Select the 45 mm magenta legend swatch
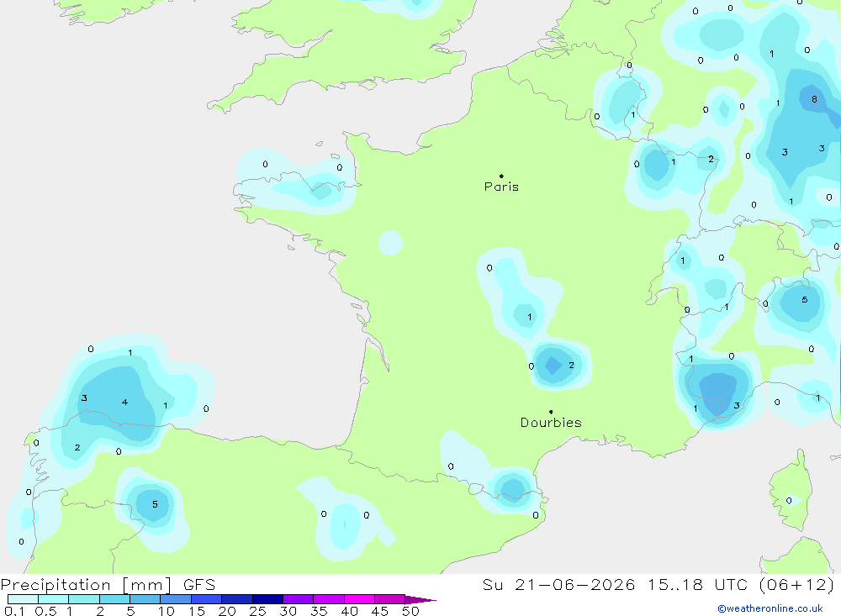The height and width of the screenshot is (616, 841). 389,599
